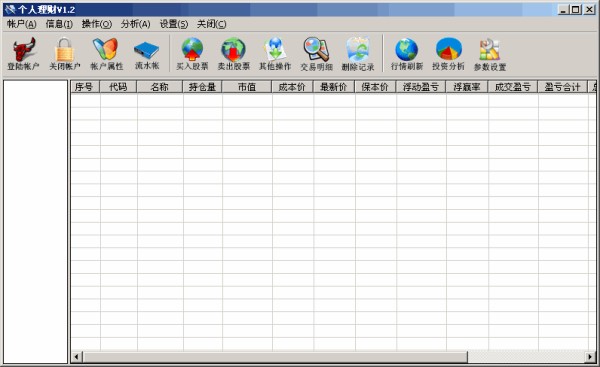Maximize the 个人理财 window
This screenshot has width=600, height=367.
point(576,10)
